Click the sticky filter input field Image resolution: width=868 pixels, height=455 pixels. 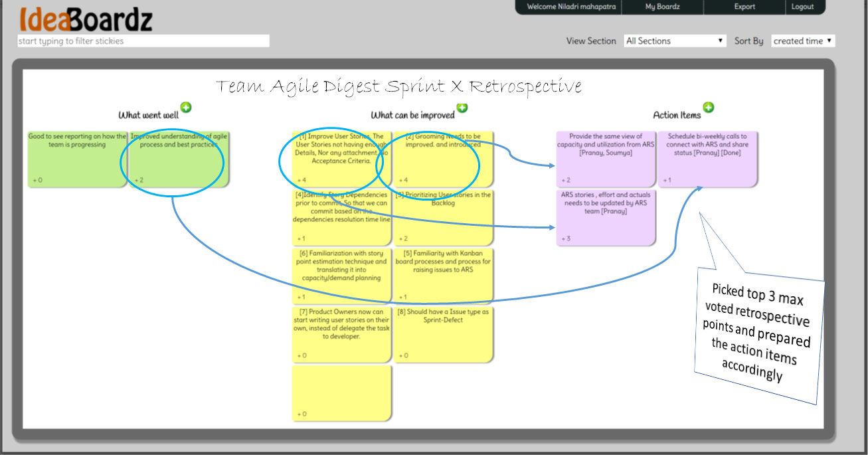tap(143, 41)
